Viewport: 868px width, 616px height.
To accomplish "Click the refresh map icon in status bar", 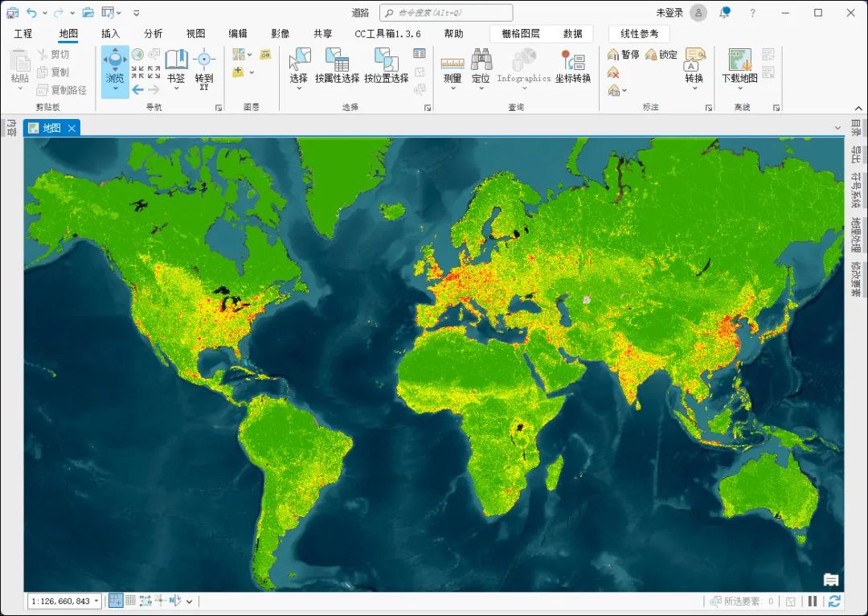I will (x=834, y=601).
